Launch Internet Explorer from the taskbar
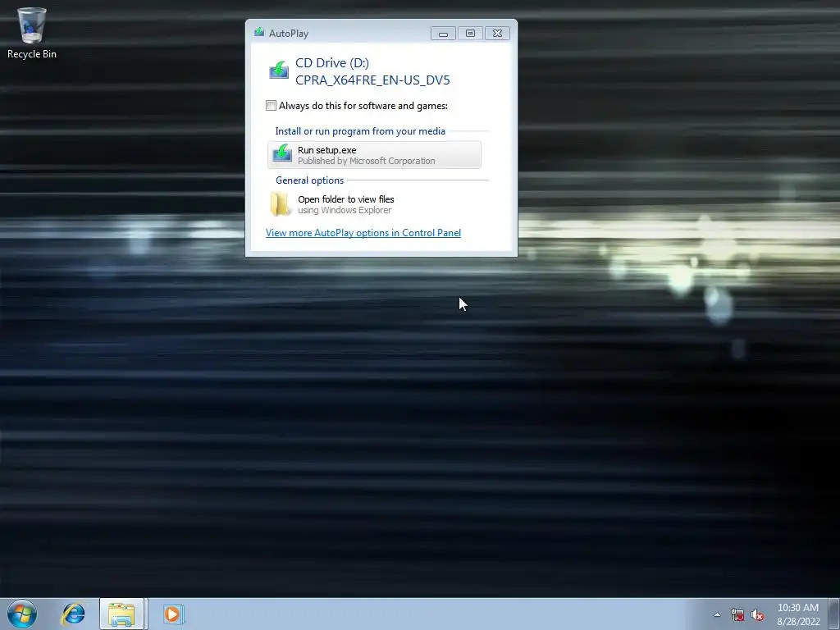840x630 pixels. point(73,614)
